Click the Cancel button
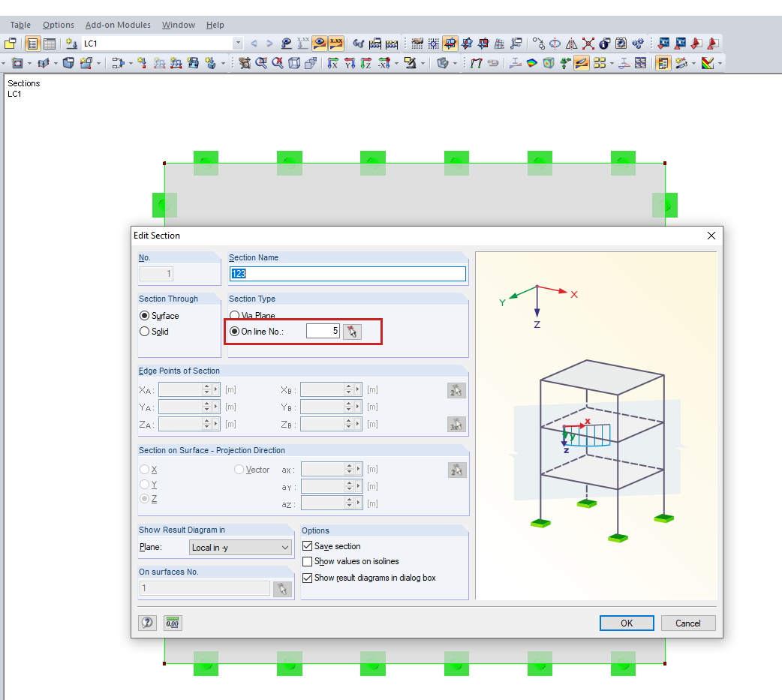This screenshot has height=700, width=782. (x=687, y=623)
